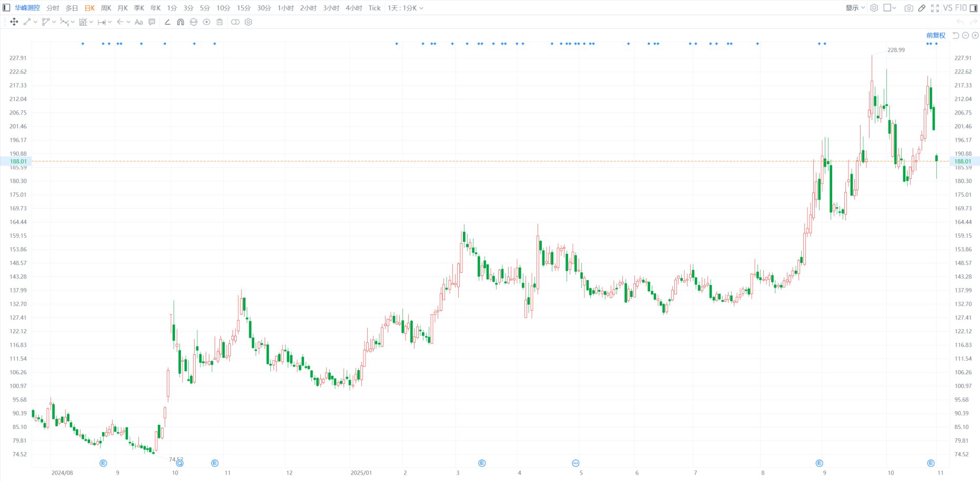980x481 pixels.
Task: Switch to the 月K monthly tab
Action: point(123,8)
